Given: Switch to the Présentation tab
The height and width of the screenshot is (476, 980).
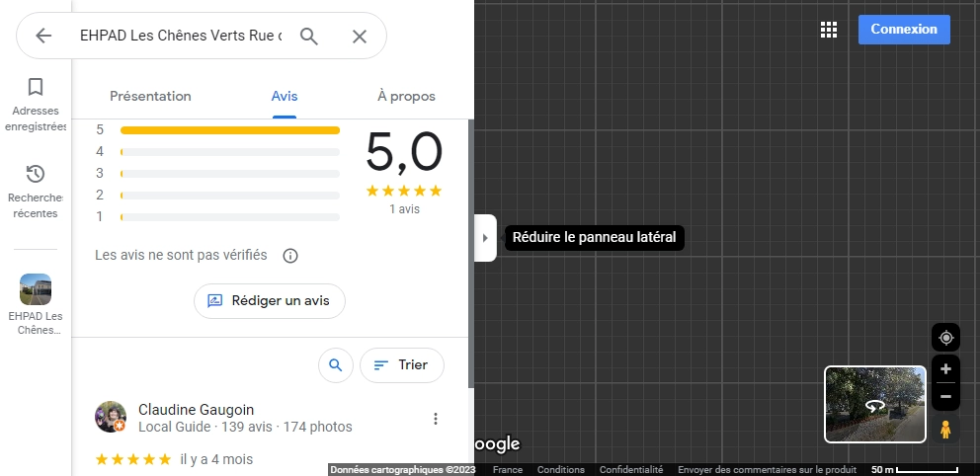Looking at the screenshot, I should (x=150, y=96).
